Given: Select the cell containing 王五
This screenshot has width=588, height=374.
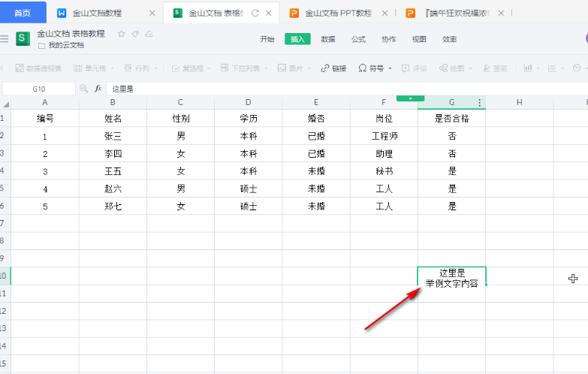Looking at the screenshot, I should (x=113, y=171).
